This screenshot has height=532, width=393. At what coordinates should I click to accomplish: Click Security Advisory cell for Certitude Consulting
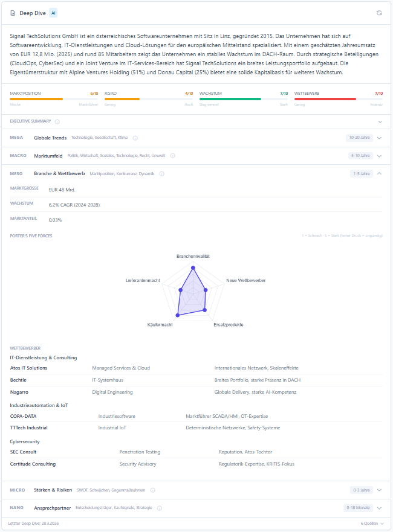click(x=138, y=464)
